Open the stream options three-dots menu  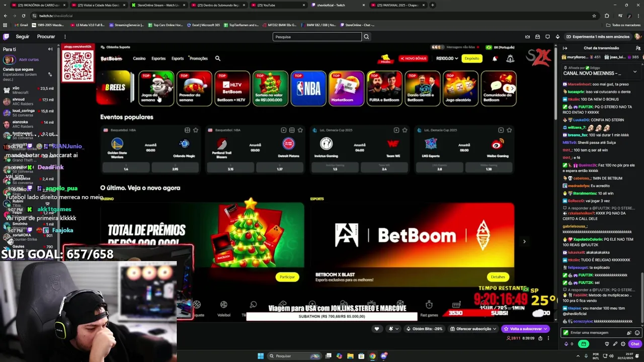(x=548, y=338)
